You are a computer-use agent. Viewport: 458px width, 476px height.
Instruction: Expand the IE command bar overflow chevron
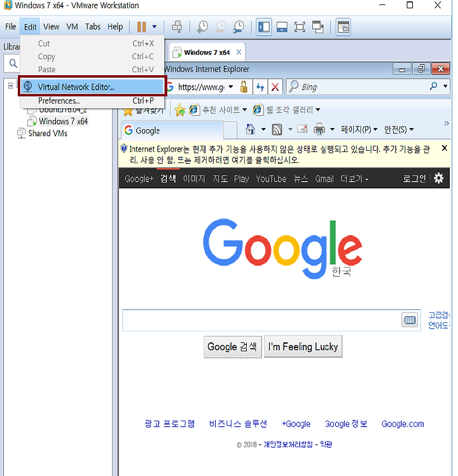pos(446,123)
